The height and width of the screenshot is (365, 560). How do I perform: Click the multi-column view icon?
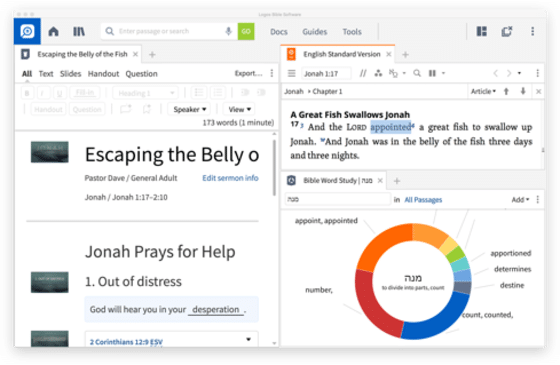tap(432, 73)
